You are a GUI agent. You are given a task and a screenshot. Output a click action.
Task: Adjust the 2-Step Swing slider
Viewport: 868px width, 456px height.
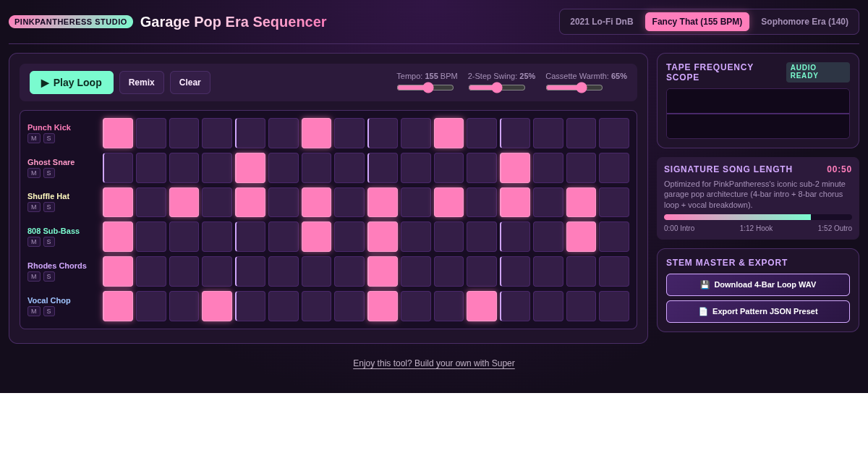497,88
